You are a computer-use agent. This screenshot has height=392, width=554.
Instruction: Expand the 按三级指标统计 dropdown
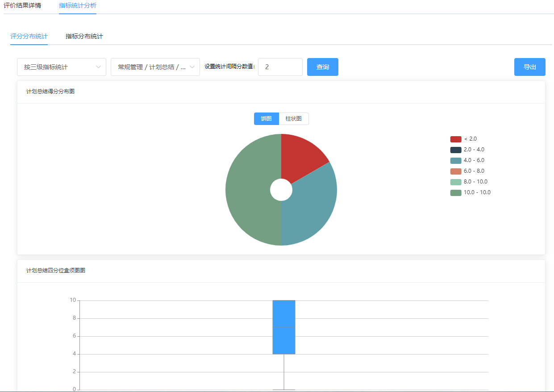62,67
